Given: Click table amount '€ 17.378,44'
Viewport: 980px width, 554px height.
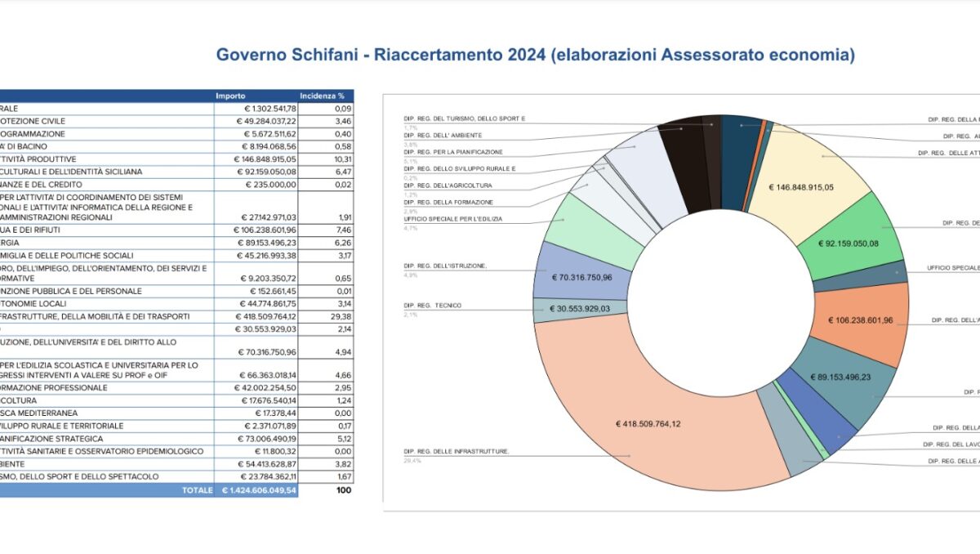Looking at the screenshot, I should pyautogui.click(x=276, y=413).
